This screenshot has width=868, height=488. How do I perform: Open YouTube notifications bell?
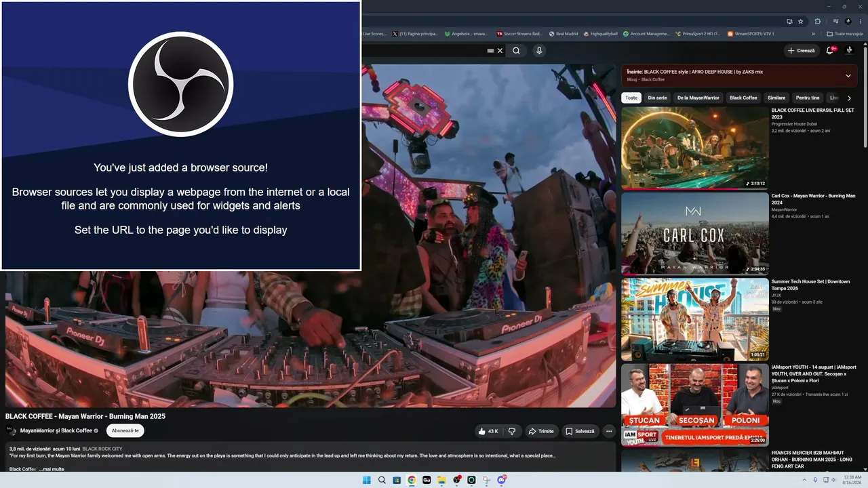(x=829, y=51)
